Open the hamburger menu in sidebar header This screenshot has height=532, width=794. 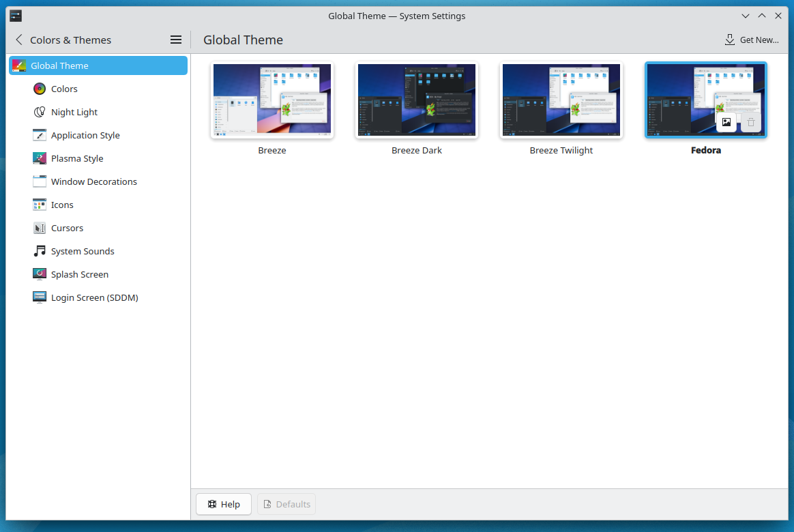[x=176, y=40]
